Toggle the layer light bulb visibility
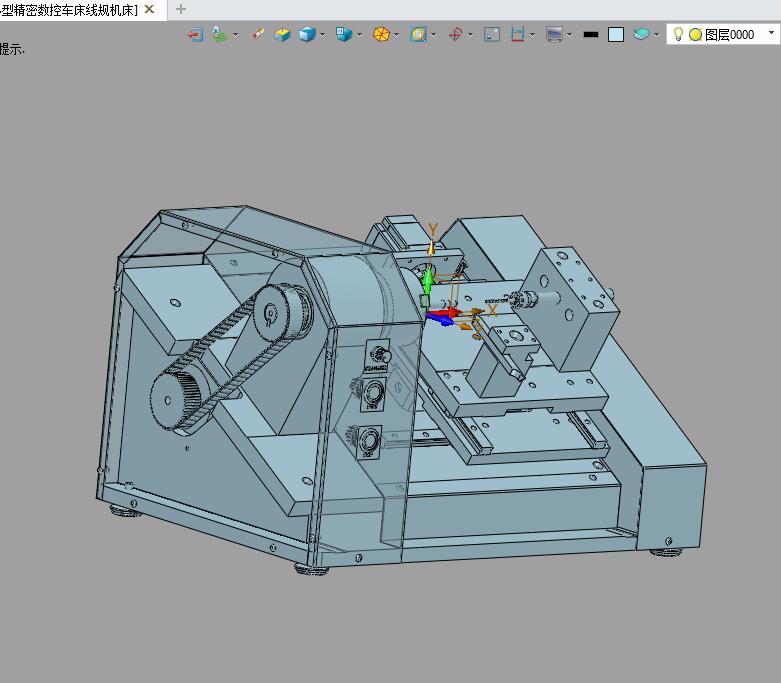The image size is (781, 683). (x=678, y=34)
